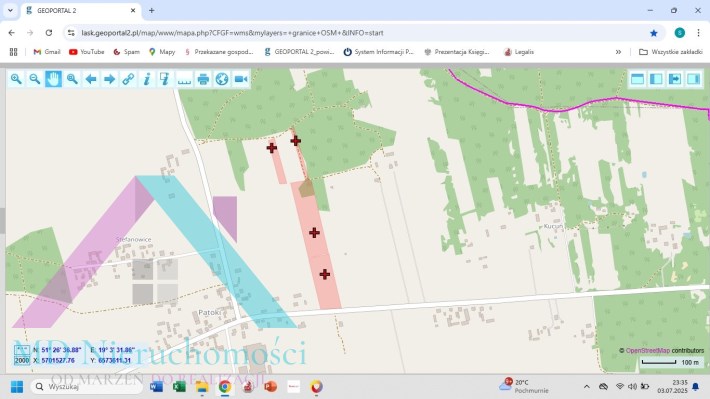Click the chain link map tool
Image resolution: width=710 pixels, height=399 pixels.
[x=128, y=79]
